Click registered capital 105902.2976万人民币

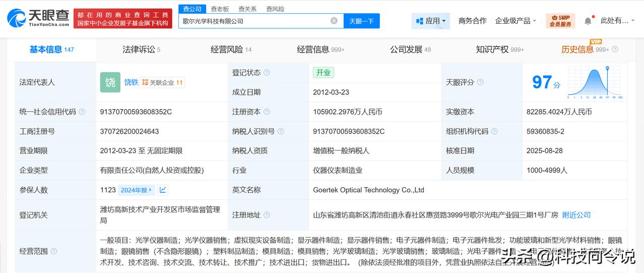click(x=348, y=112)
